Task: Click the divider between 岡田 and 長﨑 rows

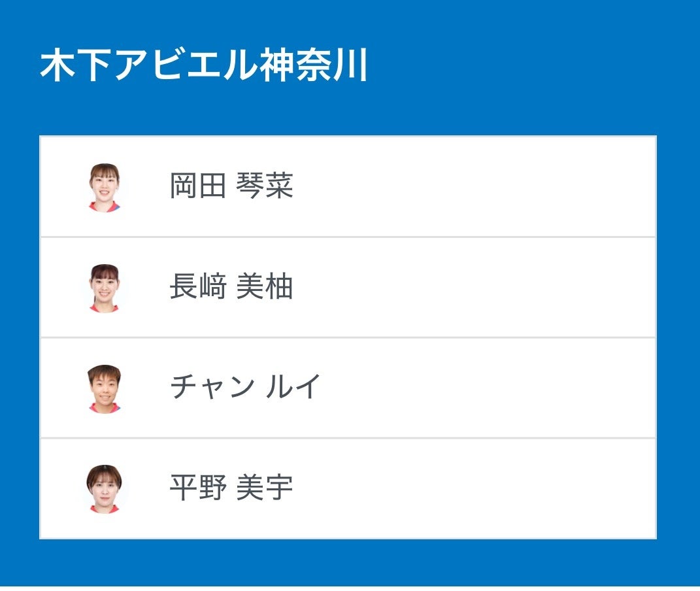Action: click(x=348, y=237)
